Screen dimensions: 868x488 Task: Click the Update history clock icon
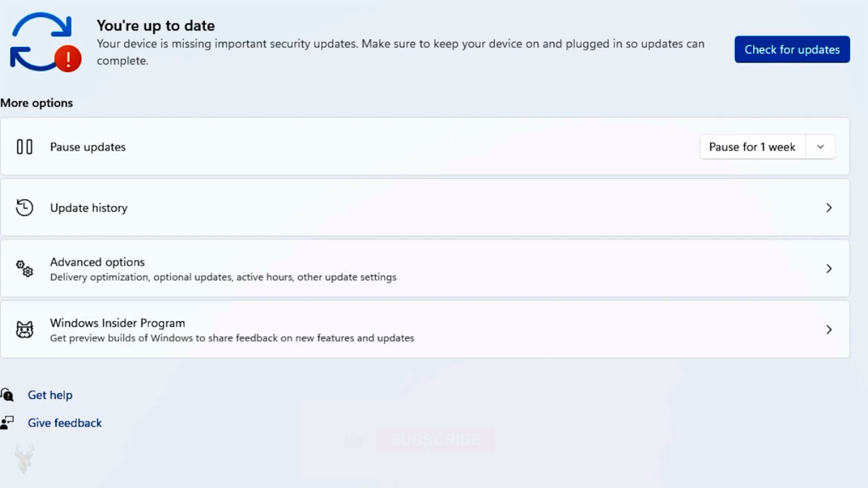point(24,208)
